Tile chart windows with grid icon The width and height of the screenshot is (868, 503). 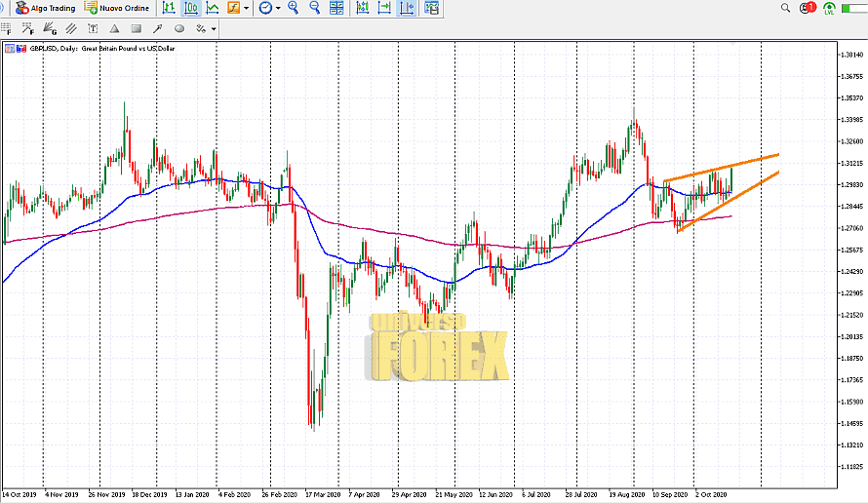(337, 8)
